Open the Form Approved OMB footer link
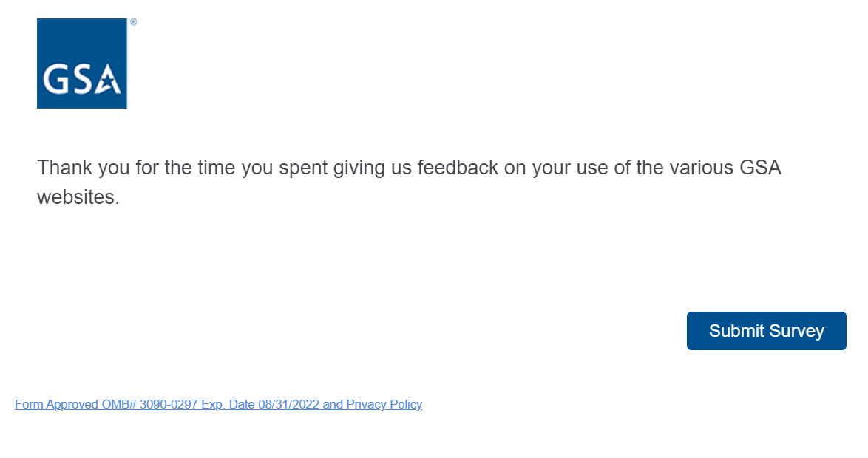This screenshot has height=458, width=868. pyautogui.click(x=218, y=404)
